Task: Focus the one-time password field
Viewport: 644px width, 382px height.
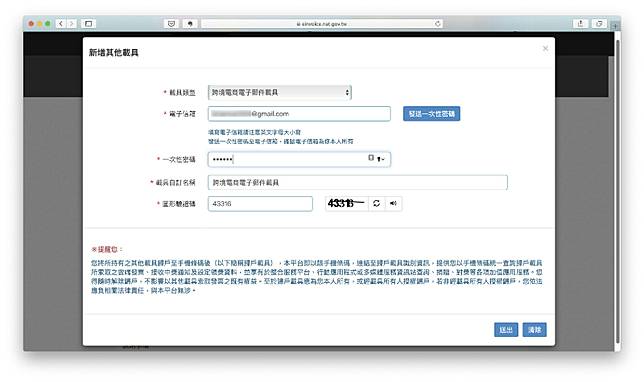Action: (x=299, y=159)
